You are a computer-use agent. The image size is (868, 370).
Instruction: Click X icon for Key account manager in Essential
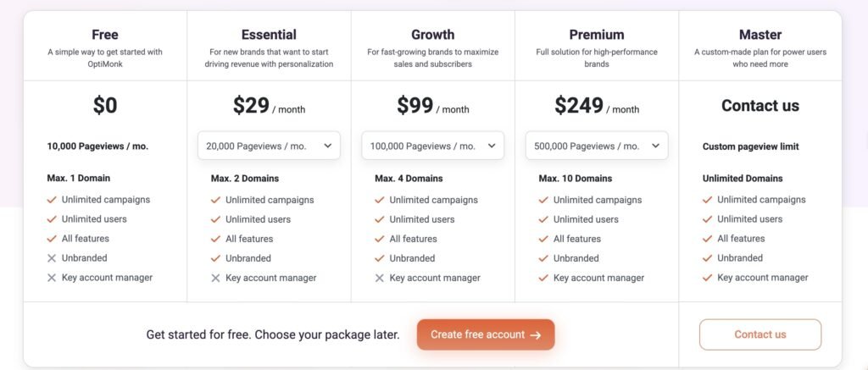pyautogui.click(x=215, y=278)
